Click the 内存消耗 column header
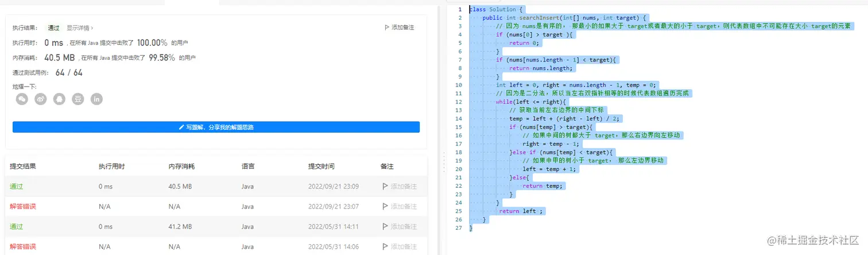 pos(182,167)
